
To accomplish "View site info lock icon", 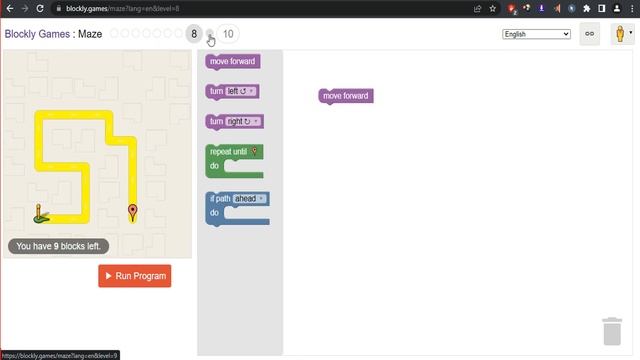I will tap(59, 9).
